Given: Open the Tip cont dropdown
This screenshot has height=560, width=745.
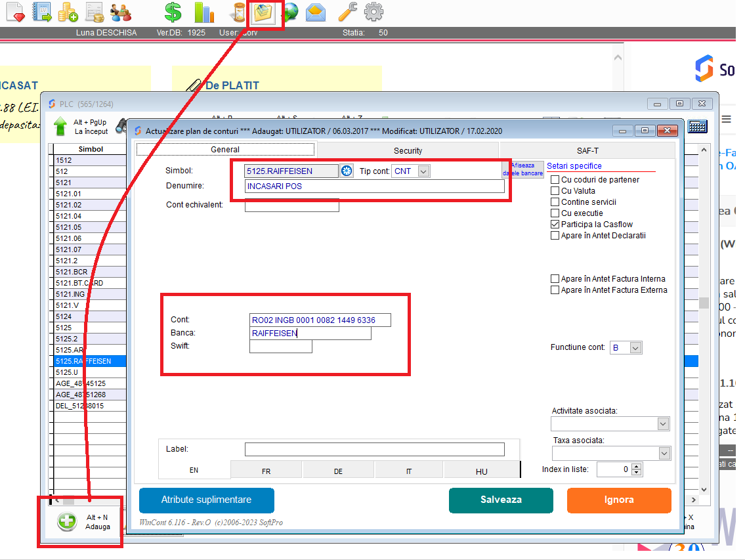Looking at the screenshot, I should tap(423, 171).
